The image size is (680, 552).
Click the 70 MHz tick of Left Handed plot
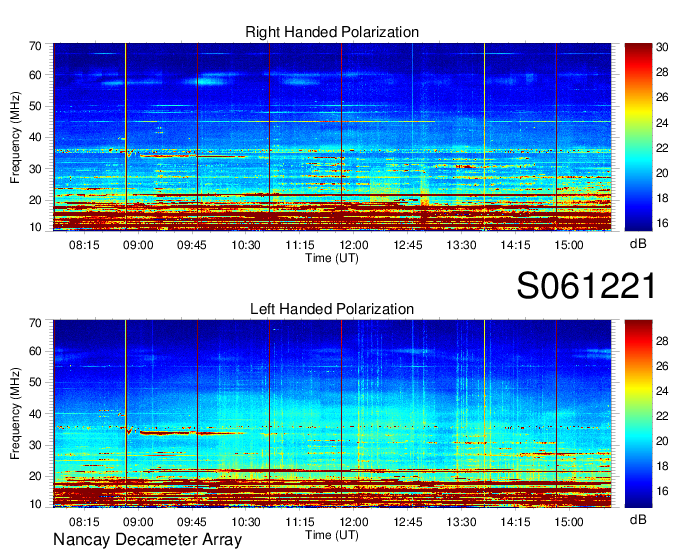click(35, 323)
